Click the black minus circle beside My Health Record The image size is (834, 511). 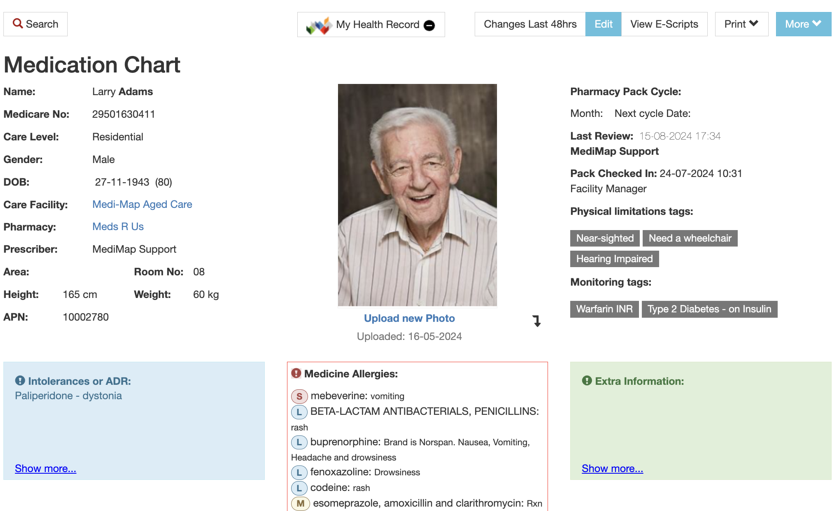click(429, 25)
